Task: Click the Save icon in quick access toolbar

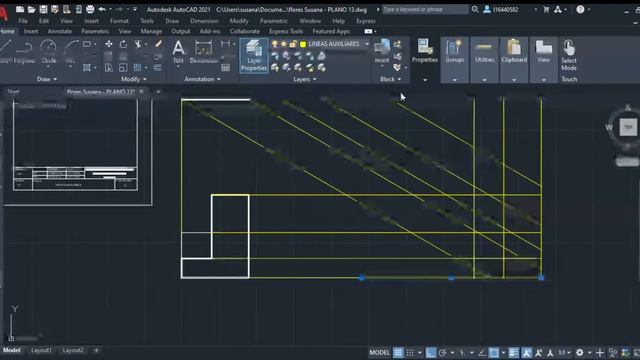Action: (x=43, y=9)
